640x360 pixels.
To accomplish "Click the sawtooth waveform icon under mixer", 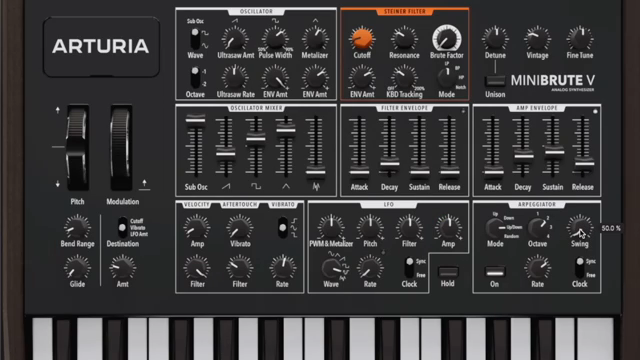I will coord(226,187).
